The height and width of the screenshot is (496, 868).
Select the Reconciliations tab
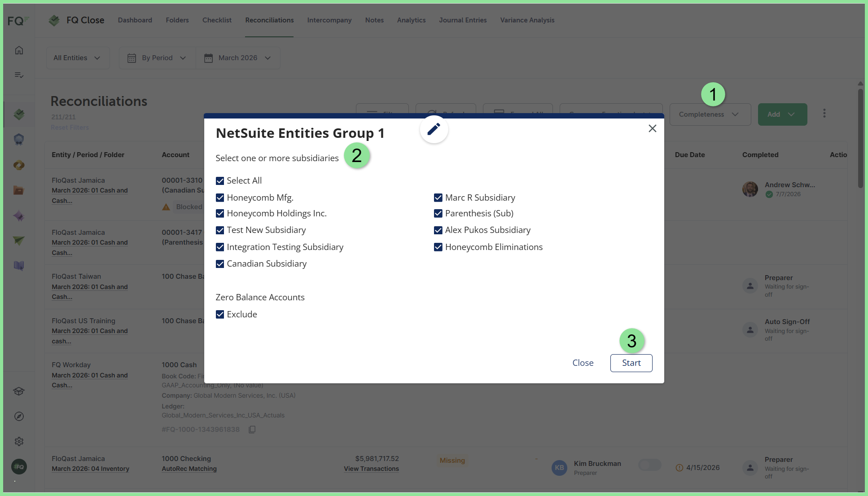point(269,20)
